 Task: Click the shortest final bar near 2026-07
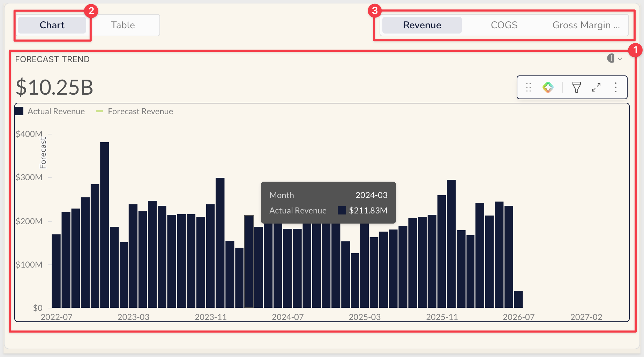tap(518, 299)
